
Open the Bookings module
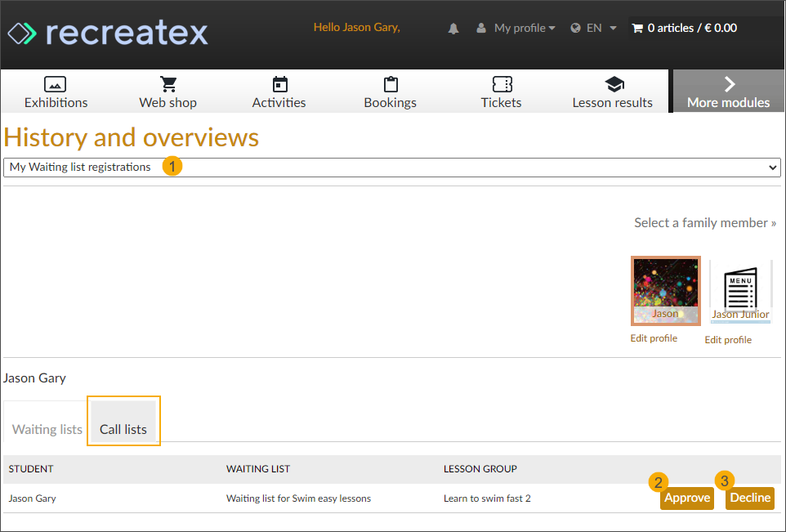(390, 91)
